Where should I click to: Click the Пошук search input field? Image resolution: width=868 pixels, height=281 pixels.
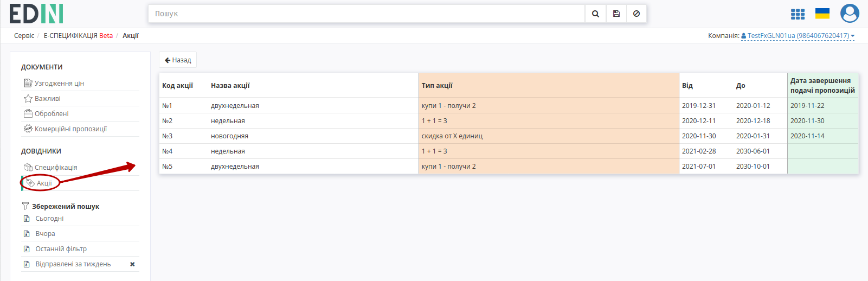point(367,14)
